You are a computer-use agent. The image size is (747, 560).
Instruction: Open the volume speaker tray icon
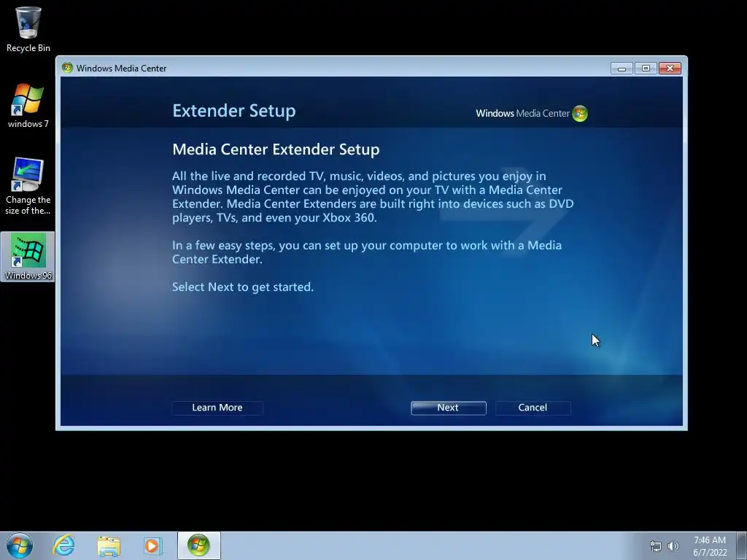point(673,546)
